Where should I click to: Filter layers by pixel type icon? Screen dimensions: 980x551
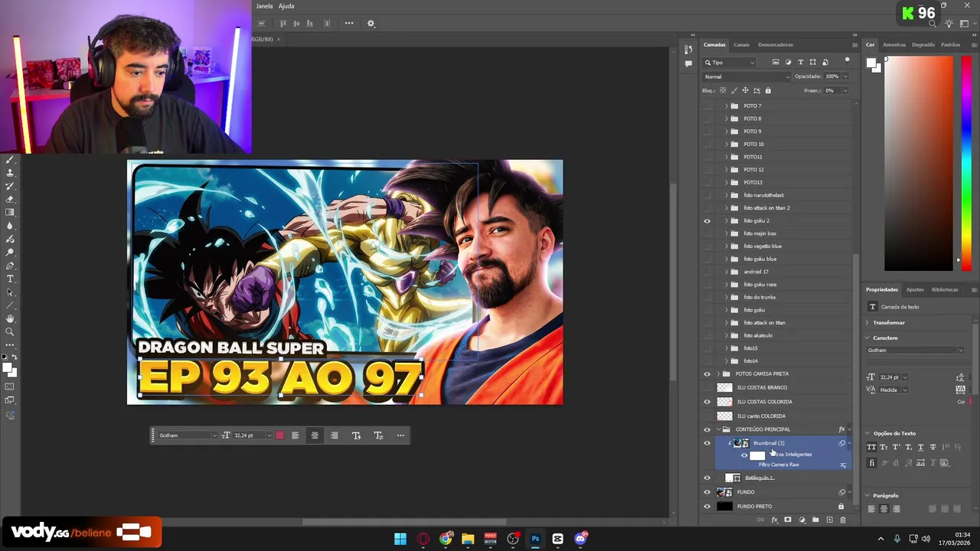click(x=776, y=62)
